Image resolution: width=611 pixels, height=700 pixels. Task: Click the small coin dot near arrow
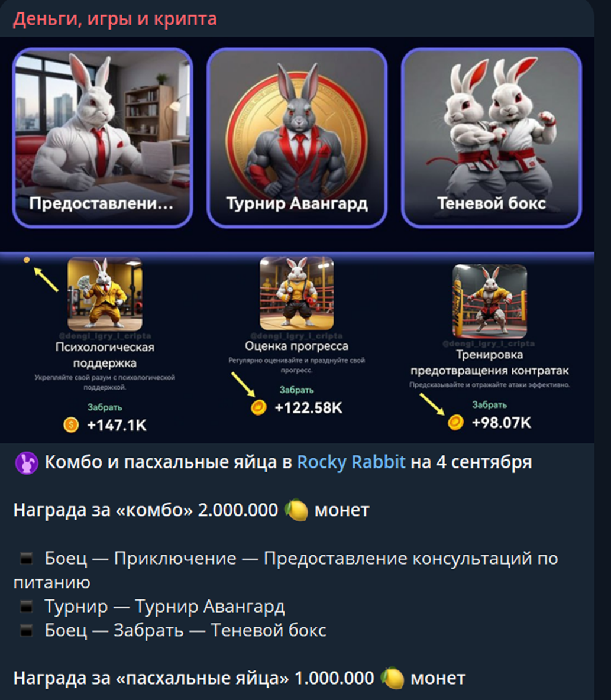point(27,260)
